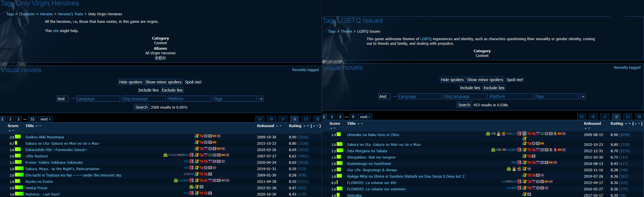Go to page 9 in LGBTQ Issues pane
The width and height of the screenshot is (644, 197).
tap(353, 117)
